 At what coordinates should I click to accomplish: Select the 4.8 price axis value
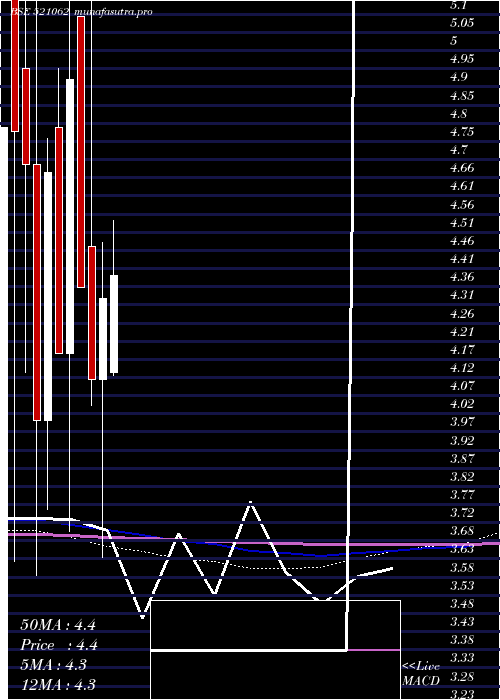point(459,113)
